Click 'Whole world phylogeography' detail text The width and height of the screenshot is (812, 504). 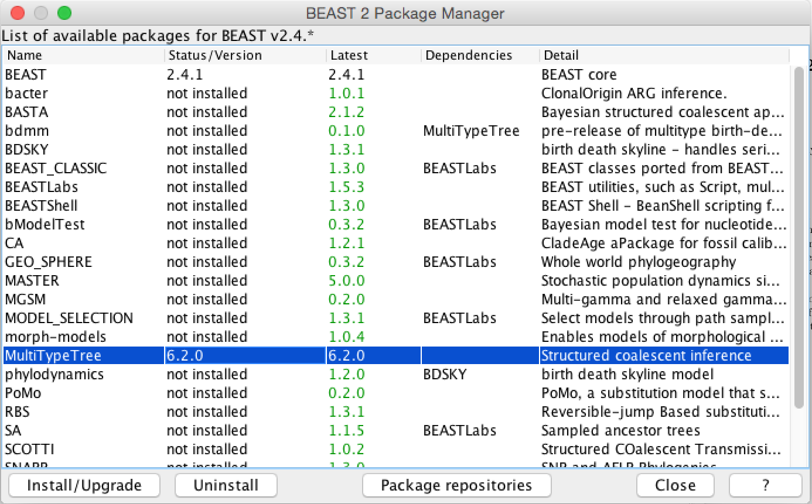[x=639, y=262]
